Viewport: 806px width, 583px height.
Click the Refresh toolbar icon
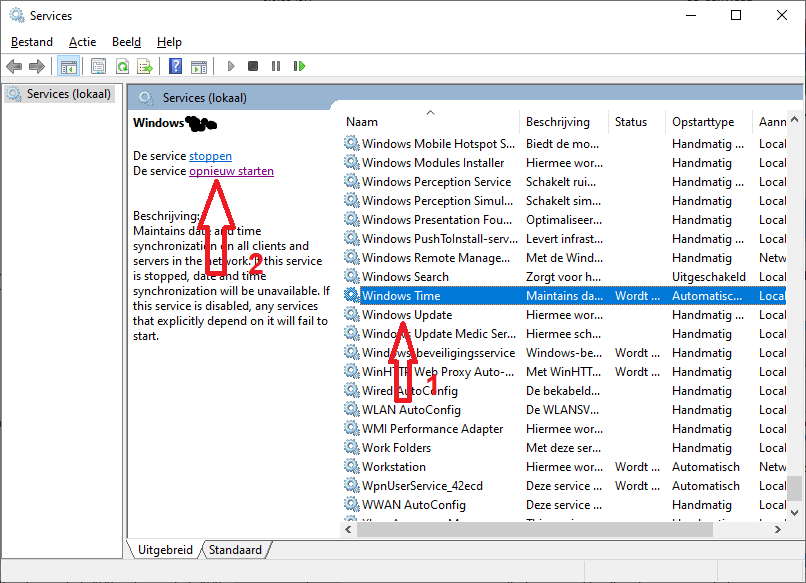coord(121,66)
